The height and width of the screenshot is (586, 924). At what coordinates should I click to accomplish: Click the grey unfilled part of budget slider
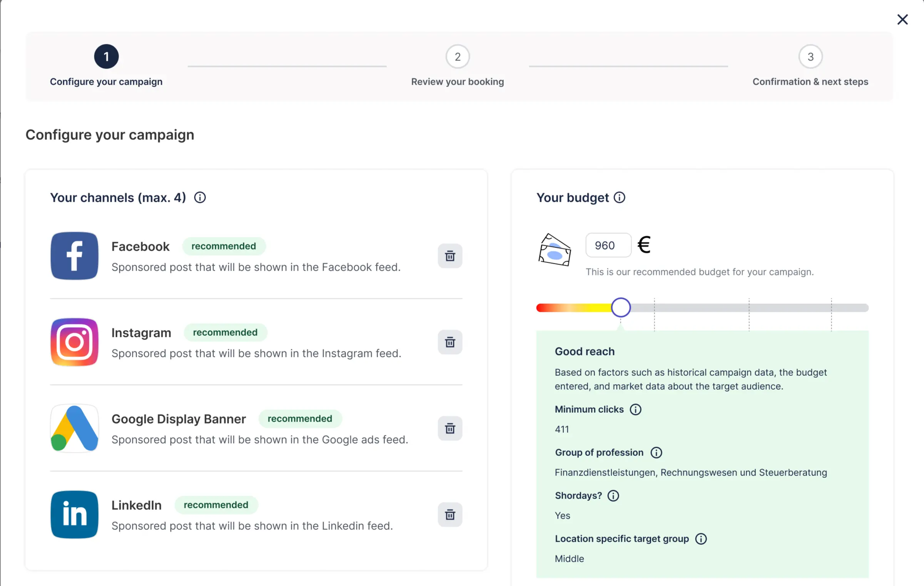[x=750, y=308]
